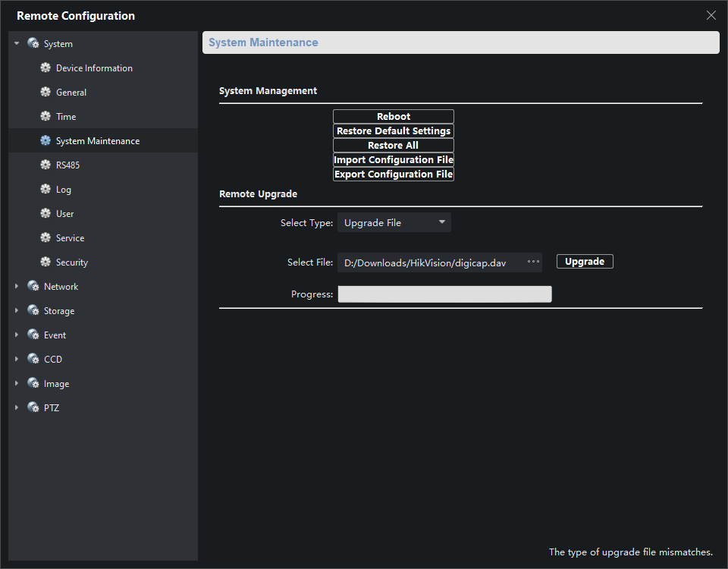Start the firmware with the Upgrade button
The width and height of the screenshot is (728, 569).
click(585, 262)
